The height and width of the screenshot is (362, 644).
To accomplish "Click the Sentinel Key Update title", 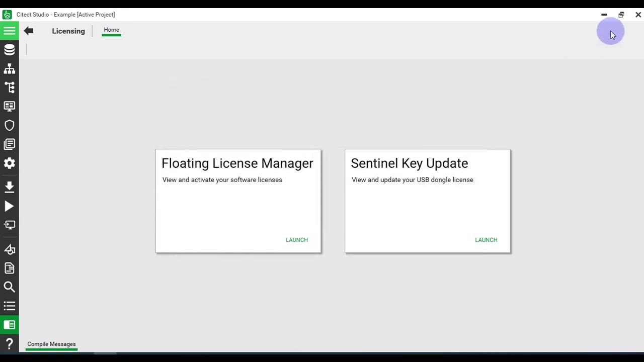I will coord(410,163).
